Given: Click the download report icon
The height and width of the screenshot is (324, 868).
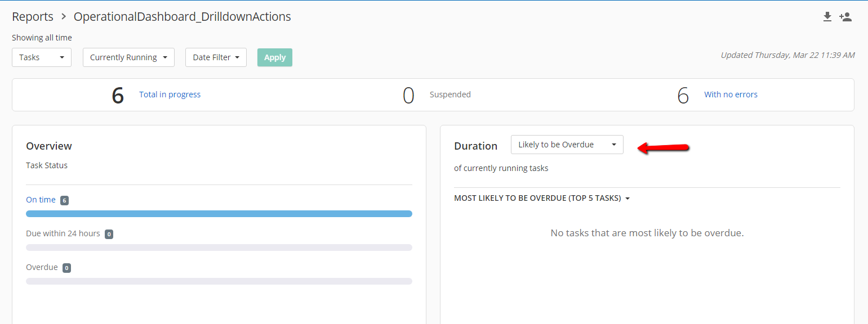Looking at the screenshot, I should coord(827,17).
